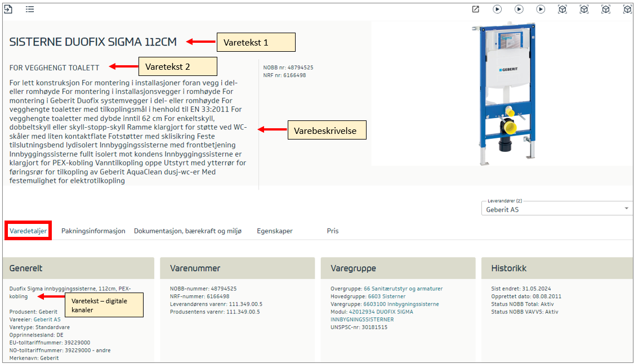Open the last 3D cube model icon
634x364 pixels.
point(627,9)
